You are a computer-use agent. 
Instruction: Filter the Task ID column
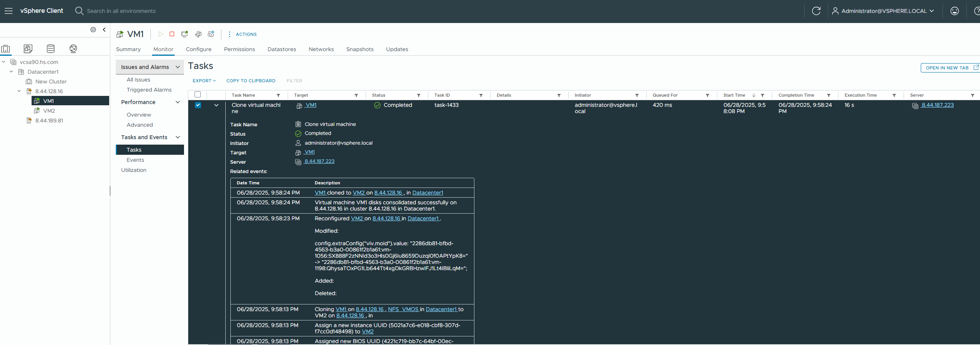pos(481,96)
